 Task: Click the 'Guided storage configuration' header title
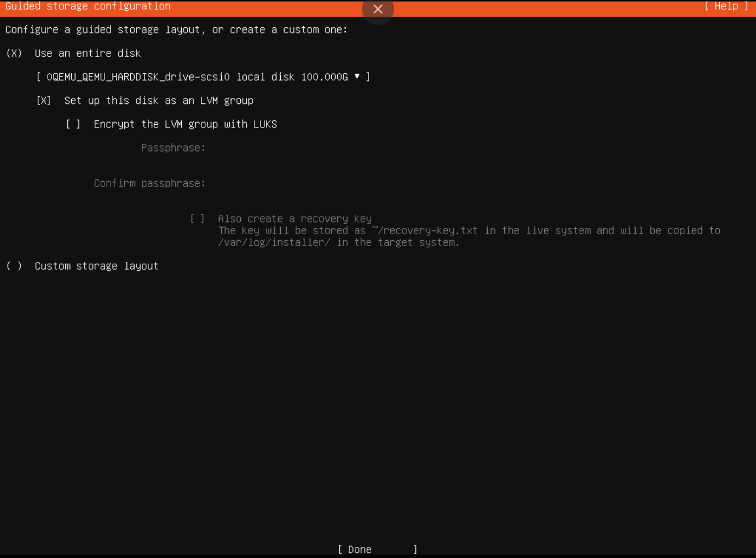coord(88,6)
